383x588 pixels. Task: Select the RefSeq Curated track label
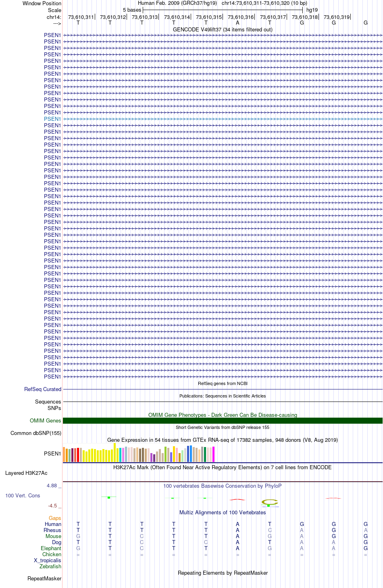(43, 389)
